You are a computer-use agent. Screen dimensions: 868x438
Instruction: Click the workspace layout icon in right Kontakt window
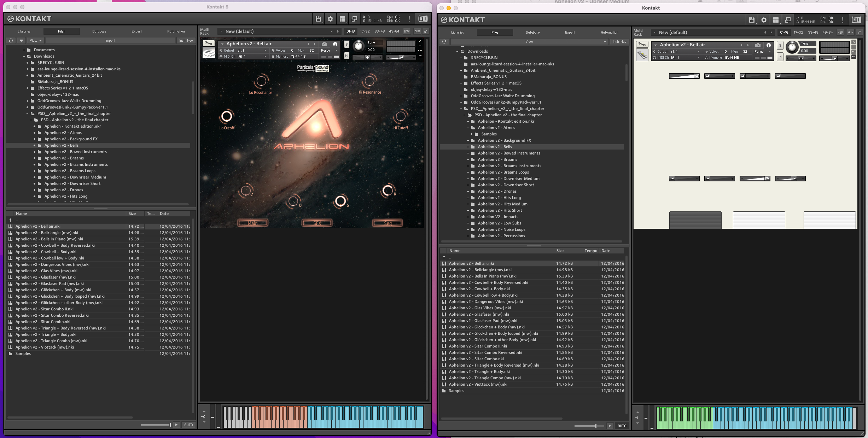pyautogui.click(x=775, y=20)
